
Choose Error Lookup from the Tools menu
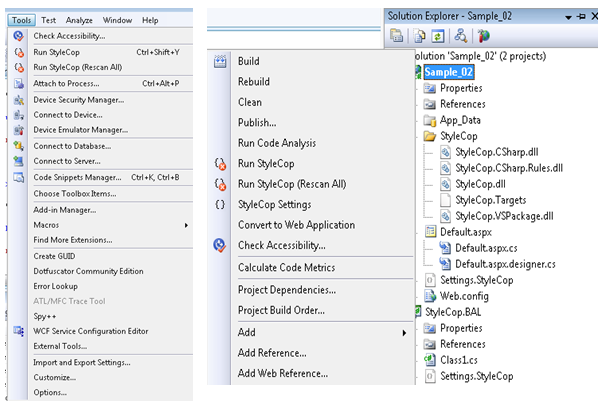click(x=55, y=286)
